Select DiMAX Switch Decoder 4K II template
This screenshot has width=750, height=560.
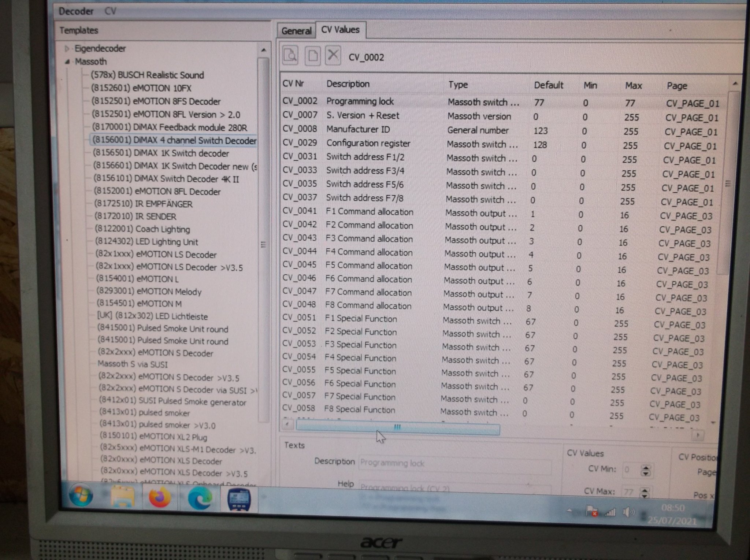pyautogui.click(x=166, y=179)
